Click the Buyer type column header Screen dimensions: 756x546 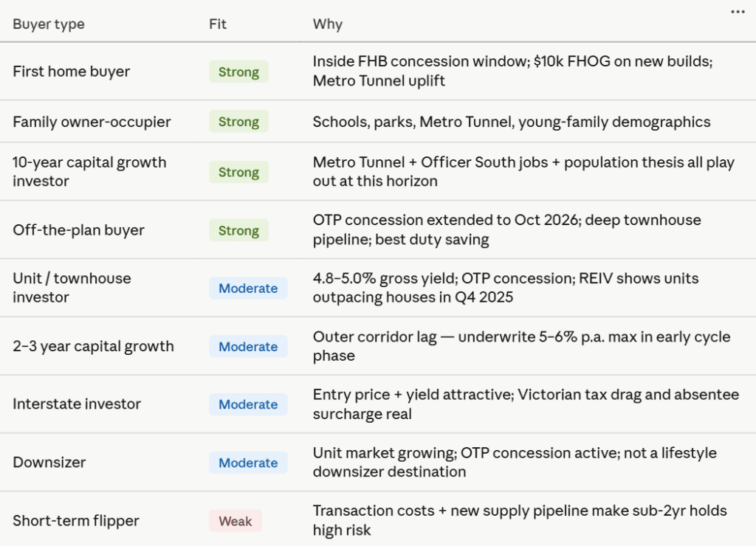49,24
